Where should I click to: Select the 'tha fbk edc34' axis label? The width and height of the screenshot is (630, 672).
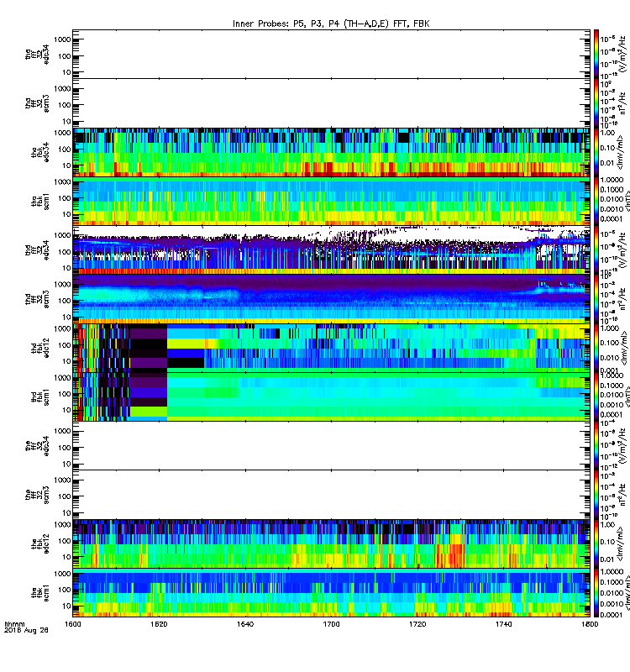(x=40, y=152)
